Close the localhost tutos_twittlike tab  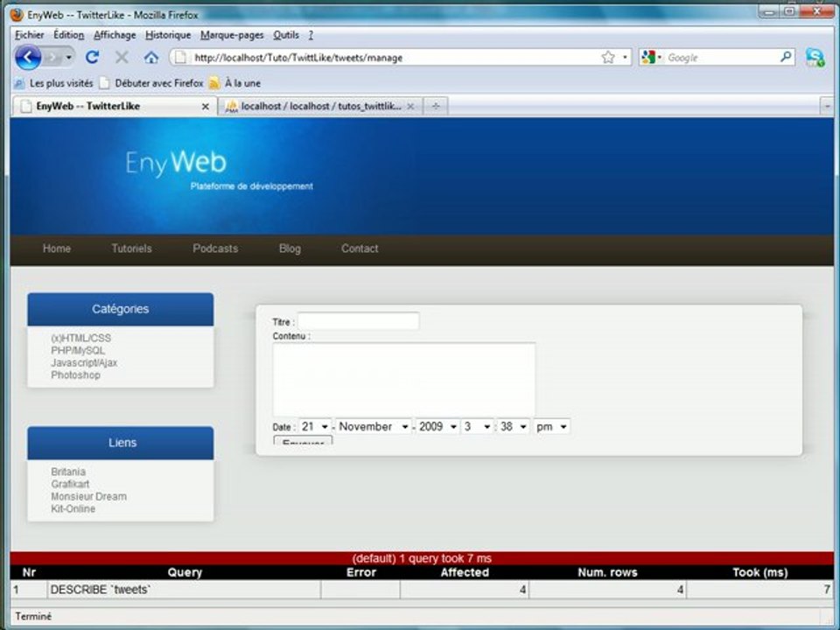pyautogui.click(x=410, y=107)
